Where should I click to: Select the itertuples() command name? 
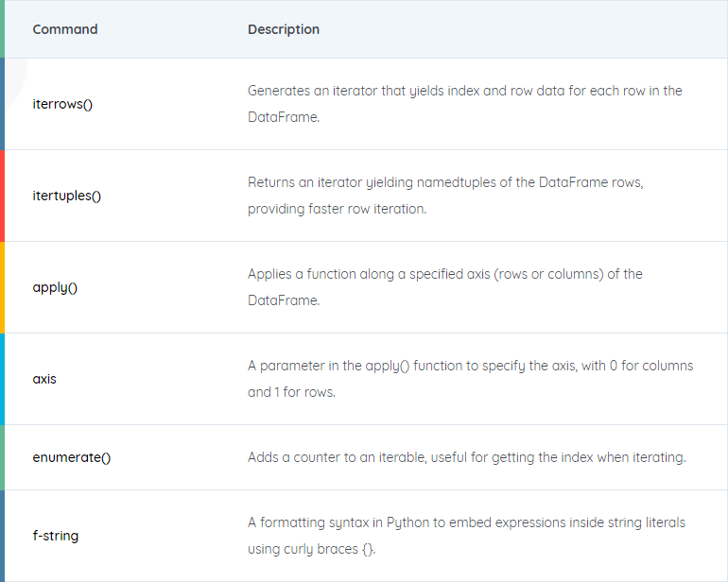[67, 196]
